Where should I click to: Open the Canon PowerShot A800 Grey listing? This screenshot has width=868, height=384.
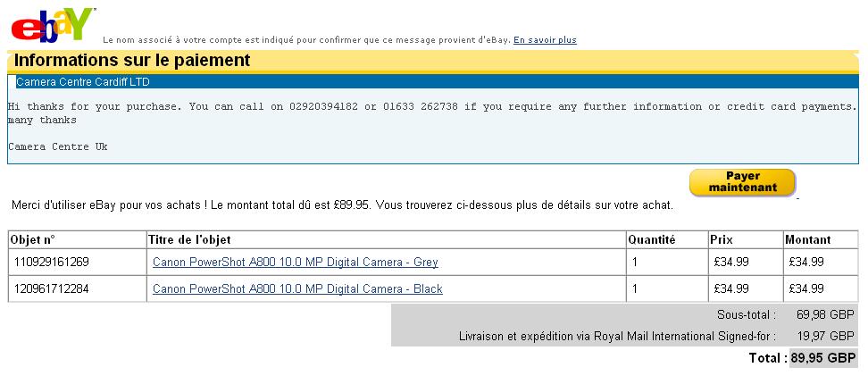(x=295, y=262)
